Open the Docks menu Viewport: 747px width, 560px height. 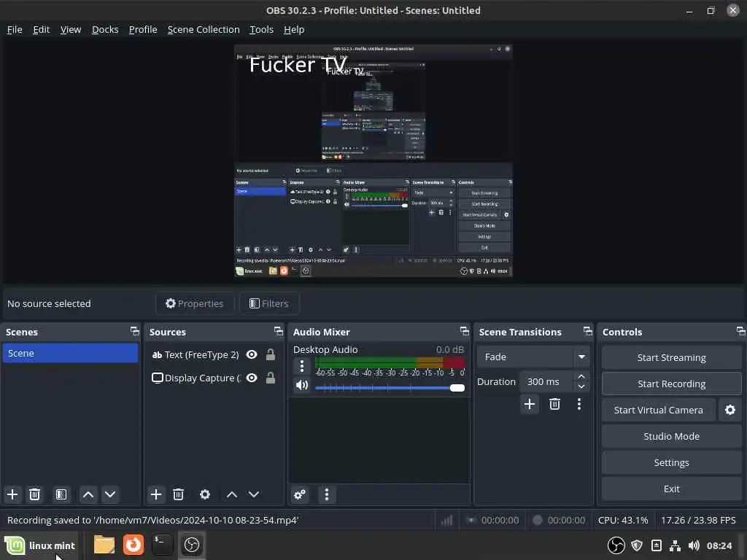coord(105,29)
